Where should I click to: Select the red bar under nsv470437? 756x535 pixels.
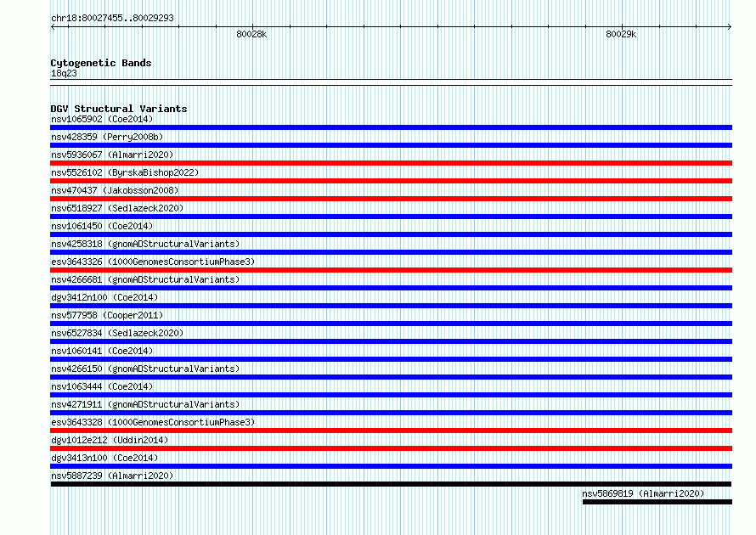(x=391, y=199)
